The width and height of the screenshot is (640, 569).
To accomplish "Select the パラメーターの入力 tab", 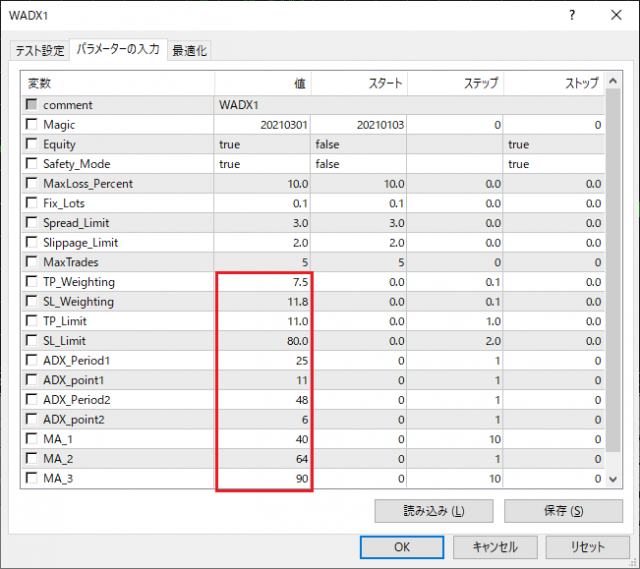I will pos(118,49).
